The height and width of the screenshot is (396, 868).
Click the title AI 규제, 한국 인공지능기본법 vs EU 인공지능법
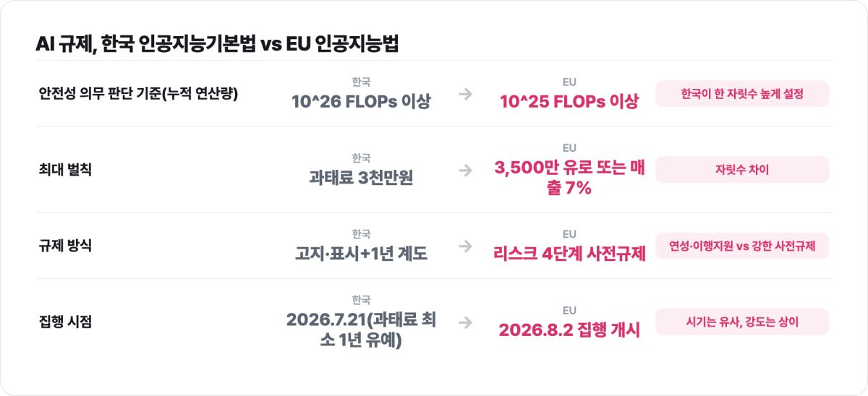(x=217, y=43)
